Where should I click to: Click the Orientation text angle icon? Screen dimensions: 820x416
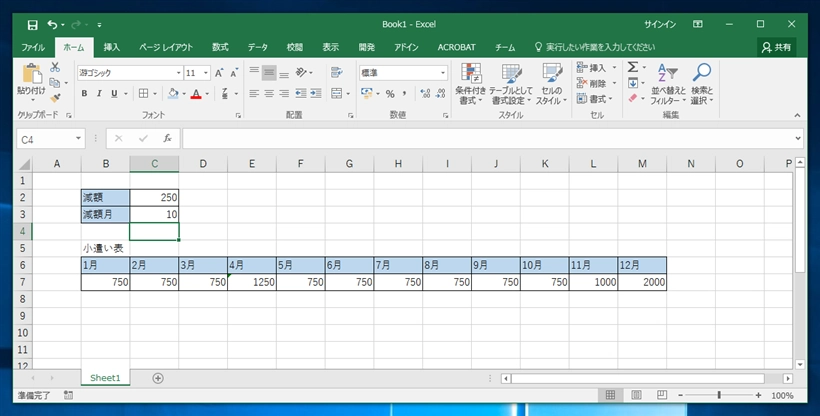301,72
